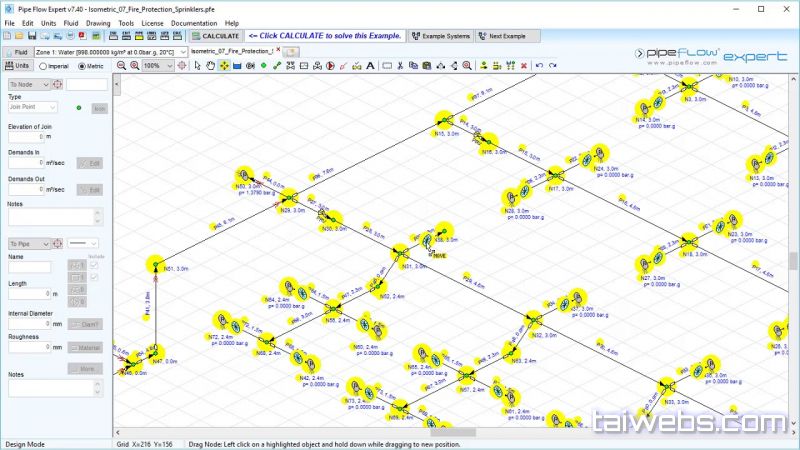Click the undo arrow icon
This screenshot has height=450, width=800.
[x=540, y=66]
